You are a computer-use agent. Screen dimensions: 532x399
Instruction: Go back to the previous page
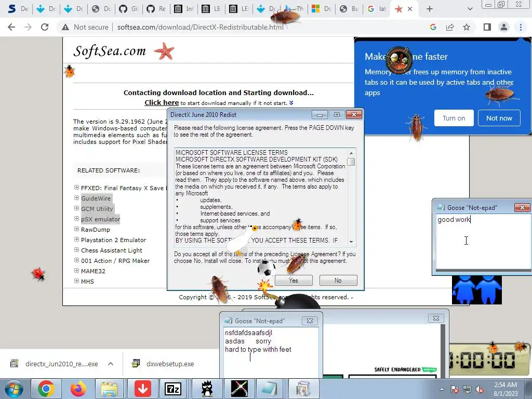[x=11, y=27]
